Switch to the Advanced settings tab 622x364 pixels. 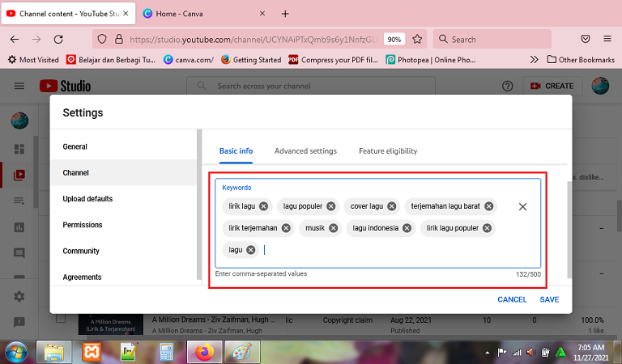click(x=305, y=151)
